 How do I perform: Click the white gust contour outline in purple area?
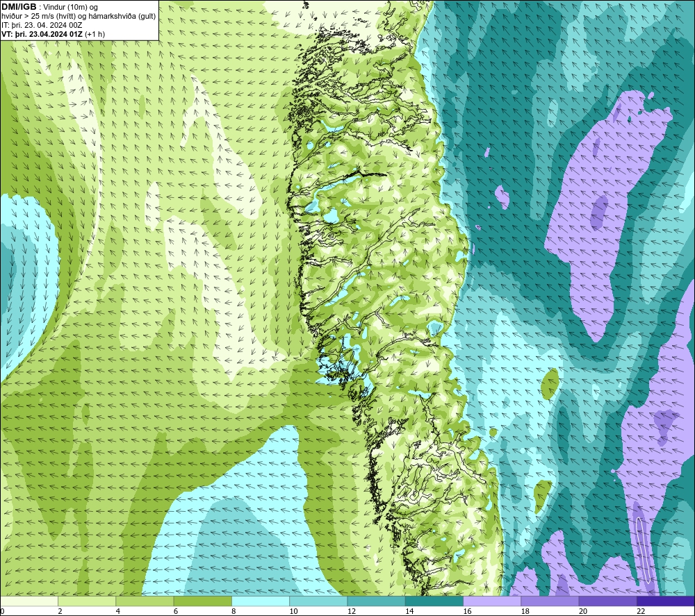coord(643,549)
